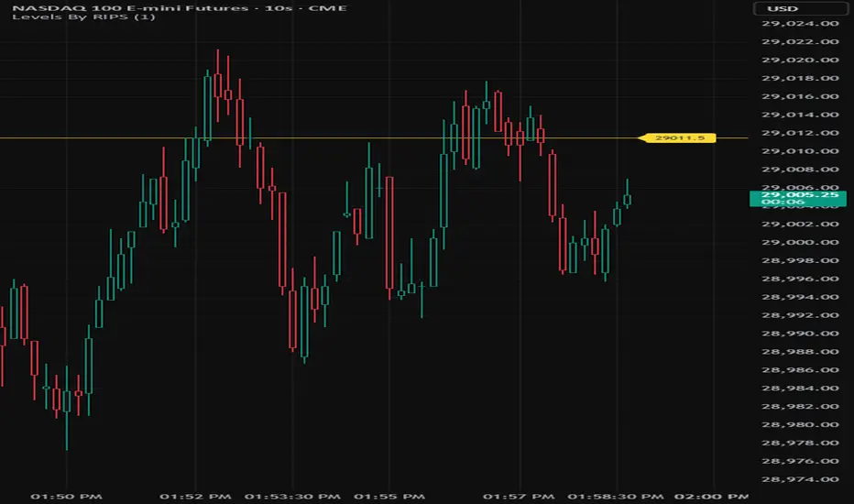Click the 29,020.00 price axis label
Screen dimensions: 854x504
tap(800, 60)
